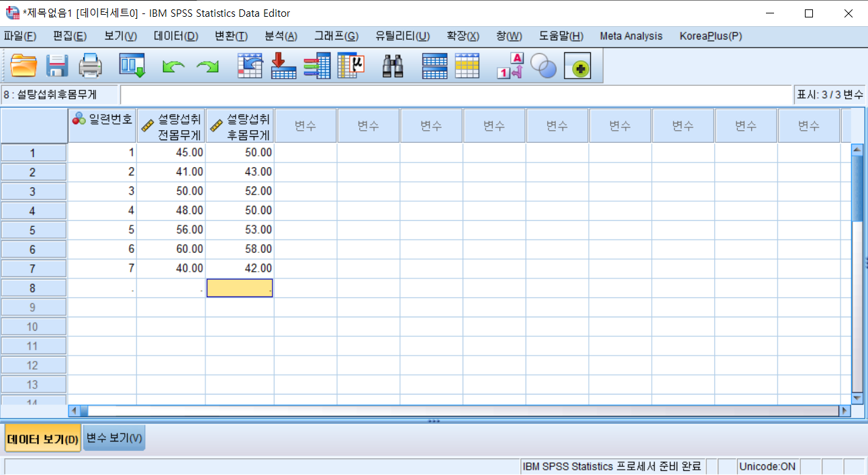Print using the printer icon

coord(91,66)
